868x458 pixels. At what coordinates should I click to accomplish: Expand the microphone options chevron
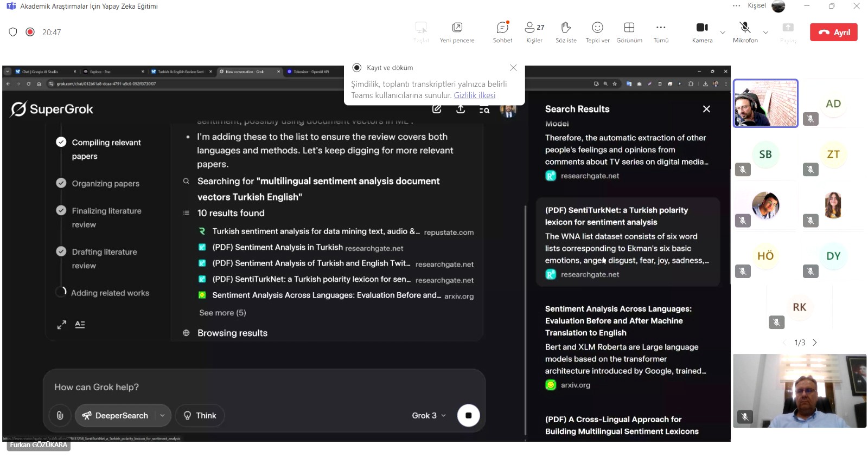point(765,33)
